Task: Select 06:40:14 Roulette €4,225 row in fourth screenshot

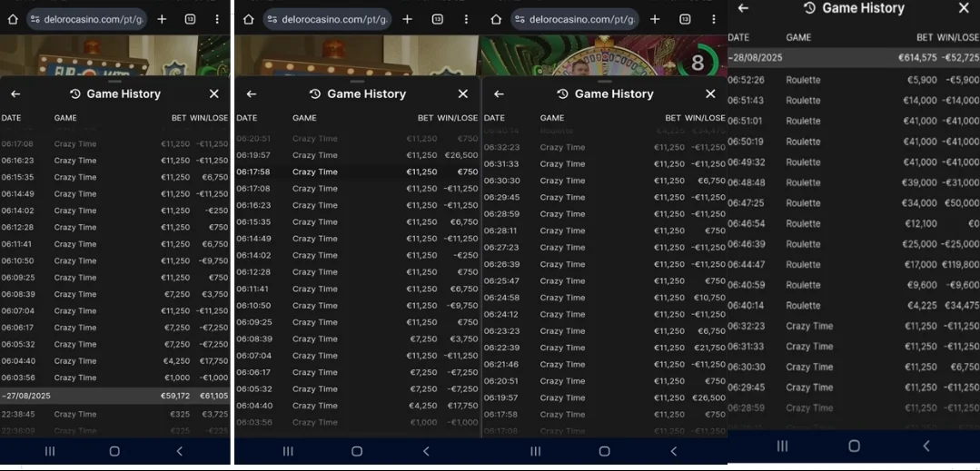Action: pyautogui.click(x=854, y=306)
